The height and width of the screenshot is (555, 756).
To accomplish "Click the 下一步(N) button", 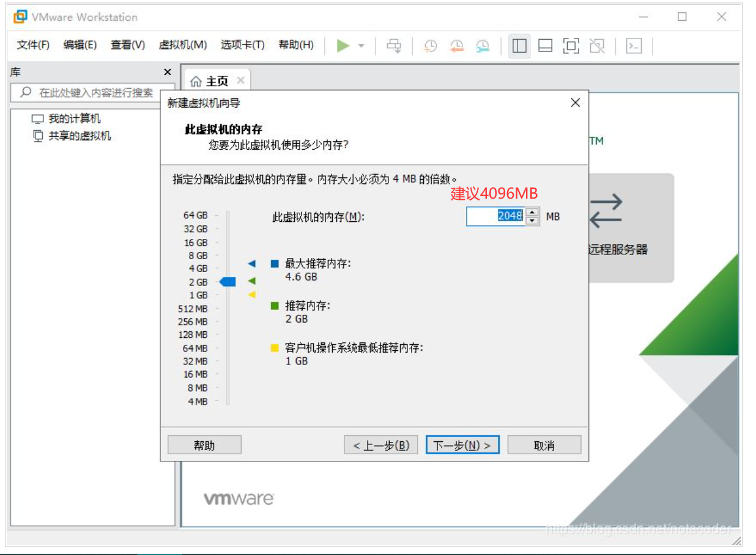I will click(463, 445).
